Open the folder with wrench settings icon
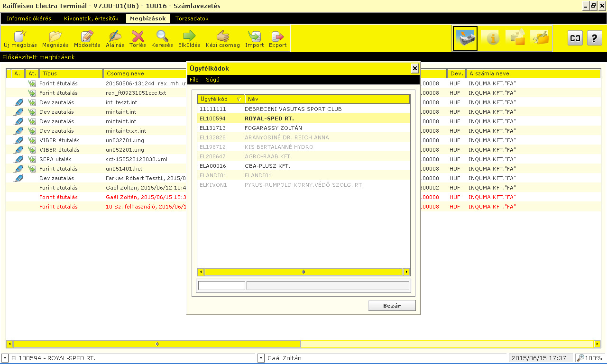Viewport: 607px width, 364px height. (540, 38)
